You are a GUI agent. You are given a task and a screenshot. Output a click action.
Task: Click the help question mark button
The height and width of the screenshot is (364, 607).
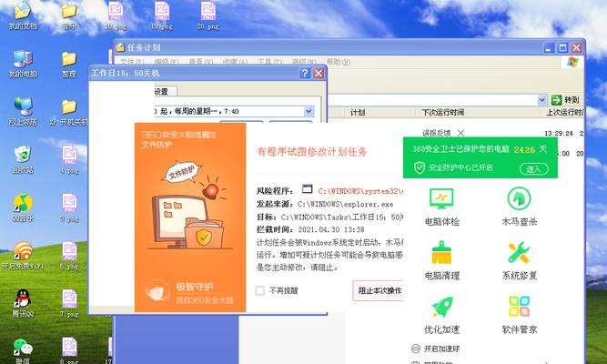click(x=305, y=73)
